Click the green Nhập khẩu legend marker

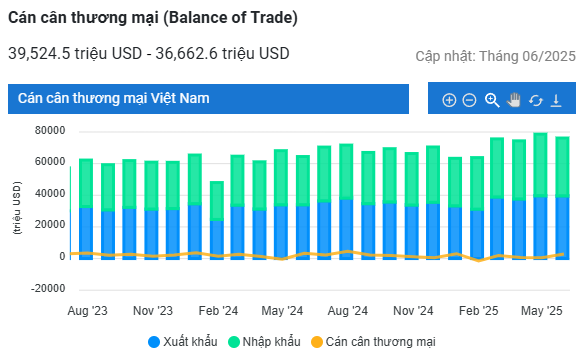click(234, 342)
